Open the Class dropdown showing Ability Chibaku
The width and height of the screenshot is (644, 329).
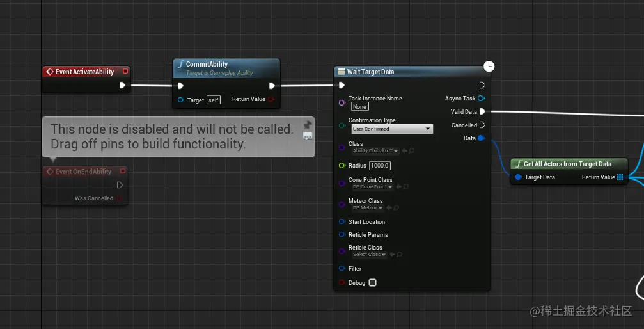tap(375, 151)
